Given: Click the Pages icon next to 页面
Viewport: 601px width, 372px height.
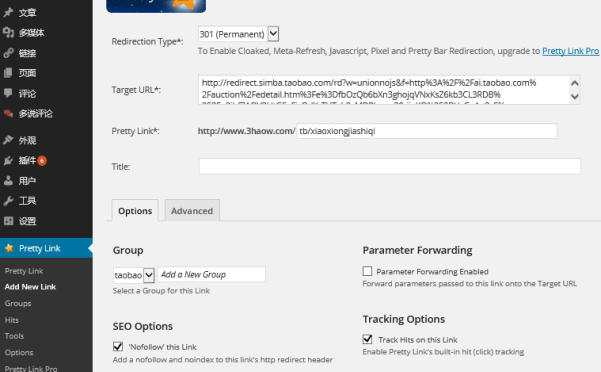Looking at the screenshot, I should click(8, 73).
